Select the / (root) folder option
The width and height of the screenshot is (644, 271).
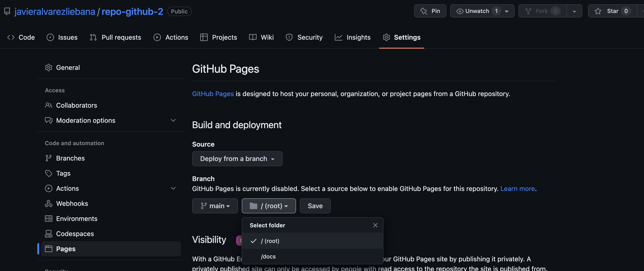270,241
